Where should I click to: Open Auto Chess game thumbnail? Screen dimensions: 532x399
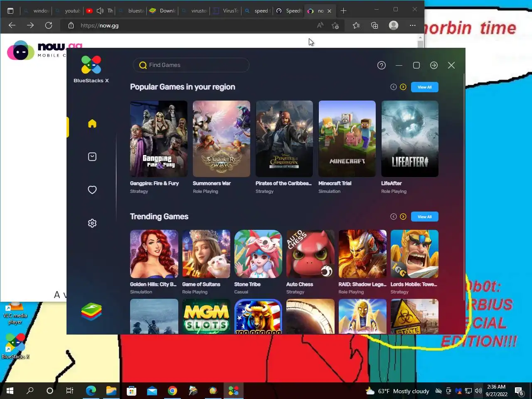click(310, 254)
